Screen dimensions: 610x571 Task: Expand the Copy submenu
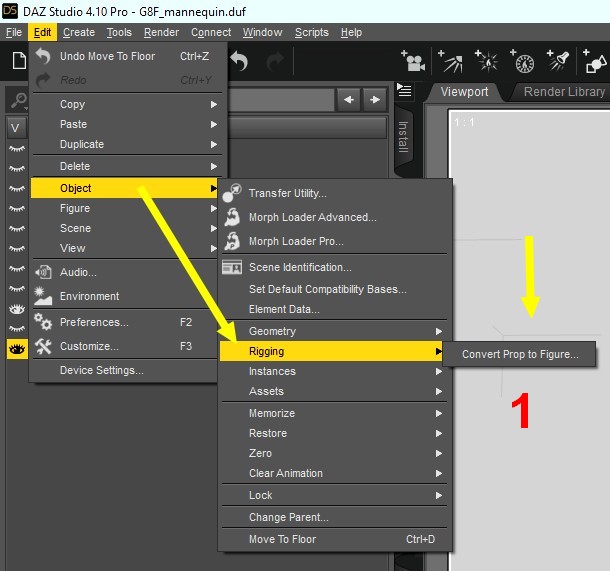(128, 104)
